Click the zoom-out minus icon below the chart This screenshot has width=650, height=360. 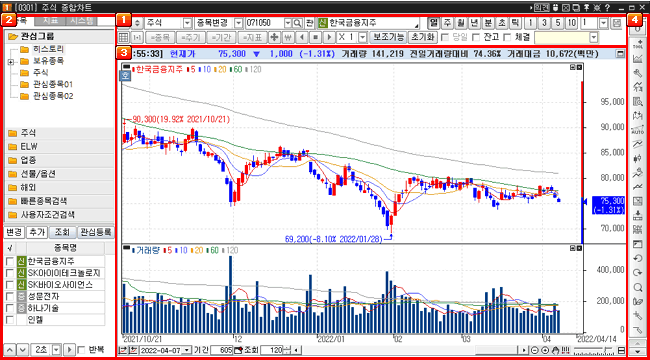click(534, 350)
